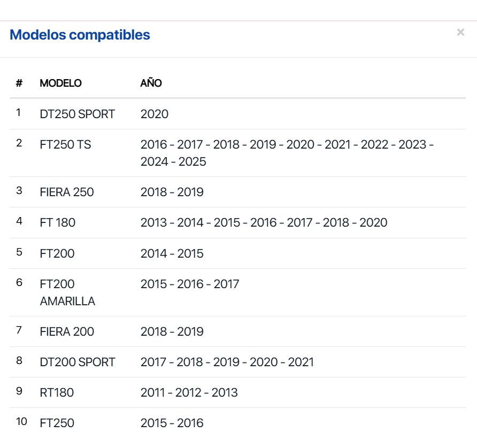Click the # column header
Image resolution: width=477 pixels, height=448 pixels.
click(x=19, y=83)
